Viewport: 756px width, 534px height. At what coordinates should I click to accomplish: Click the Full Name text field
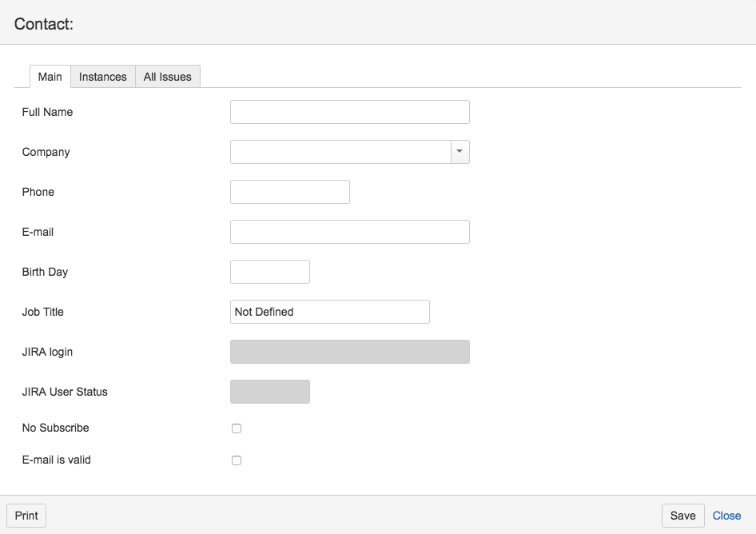pos(349,112)
